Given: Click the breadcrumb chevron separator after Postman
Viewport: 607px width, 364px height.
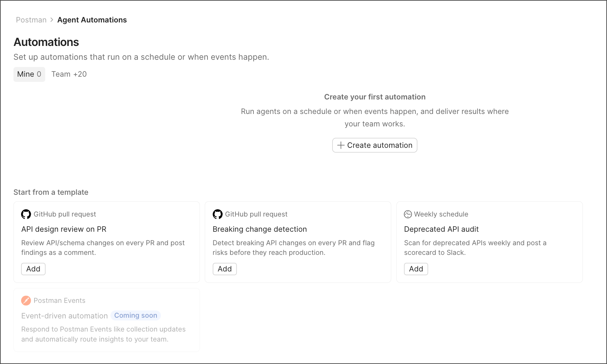Looking at the screenshot, I should point(52,20).
